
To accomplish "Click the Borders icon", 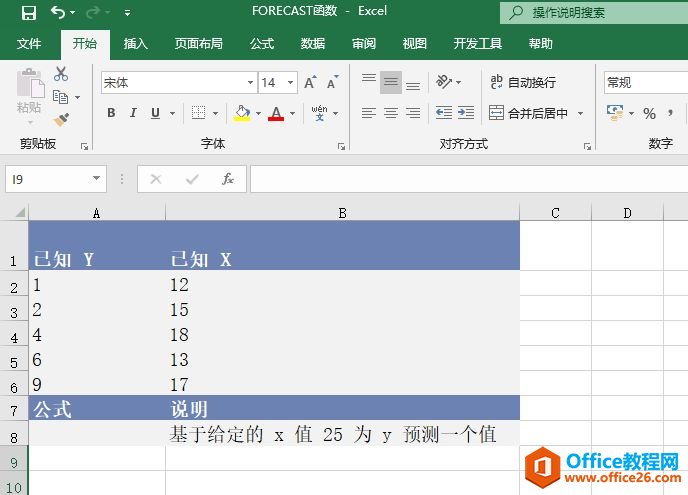I will pyautogui.click(x=198, y=113).
